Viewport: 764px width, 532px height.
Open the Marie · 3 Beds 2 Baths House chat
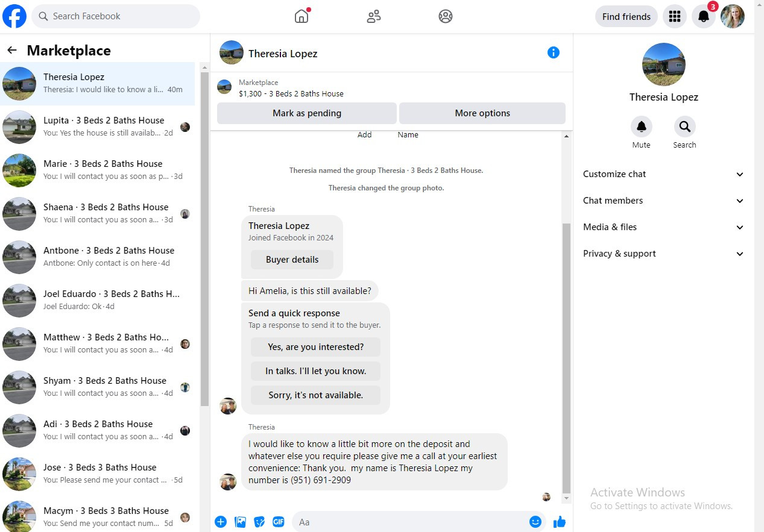(98, 170)
